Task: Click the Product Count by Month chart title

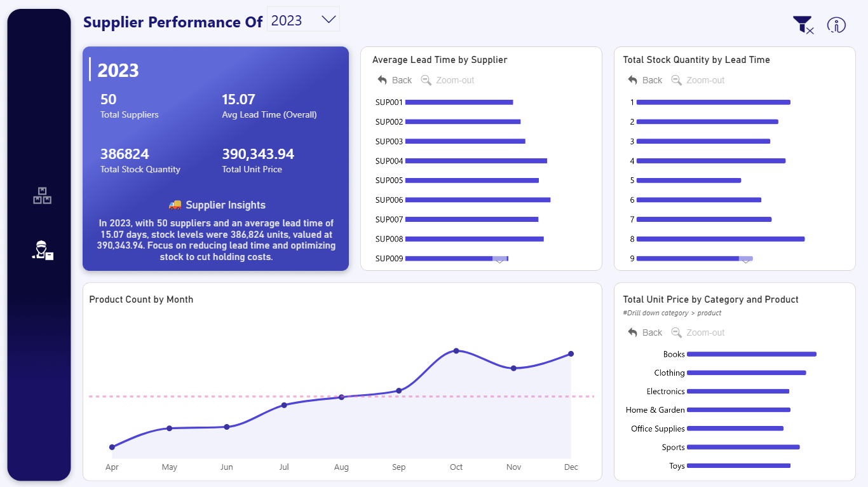Action: (x=141, y=299)
